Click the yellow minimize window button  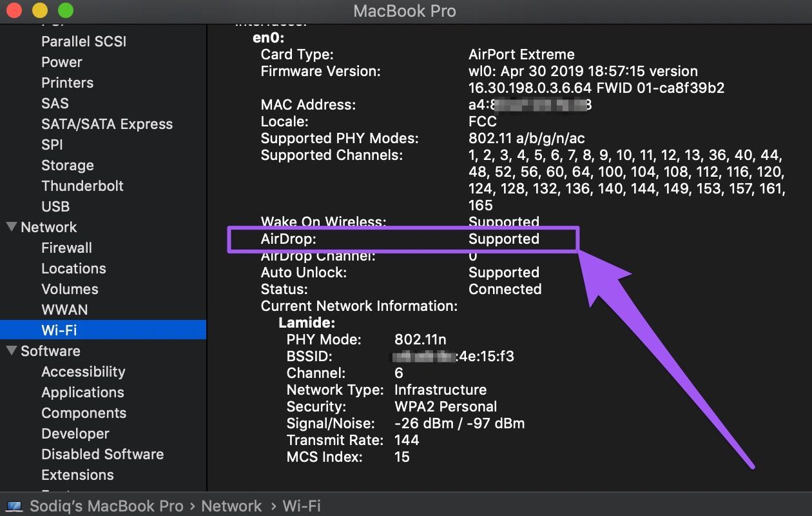(39, 11)
